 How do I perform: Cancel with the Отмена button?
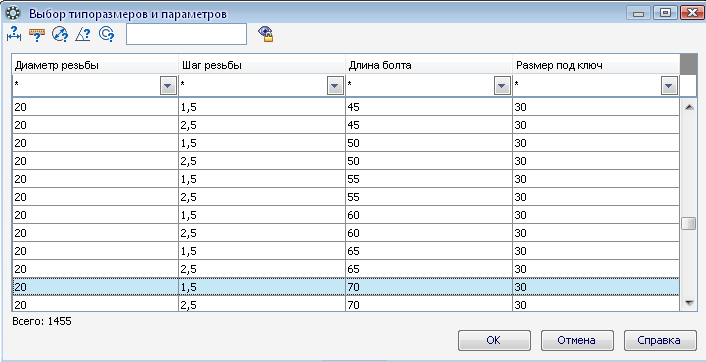coord(577,340)
